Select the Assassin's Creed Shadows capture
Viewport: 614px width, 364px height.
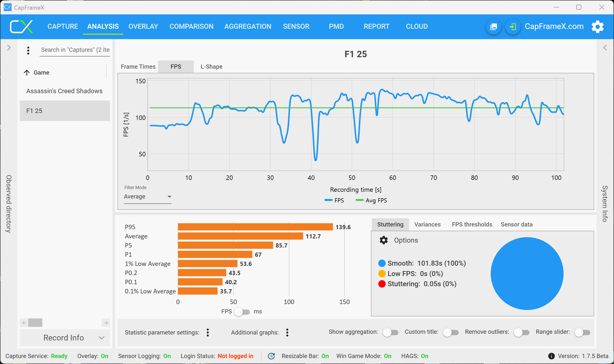(x=64, y=91)
